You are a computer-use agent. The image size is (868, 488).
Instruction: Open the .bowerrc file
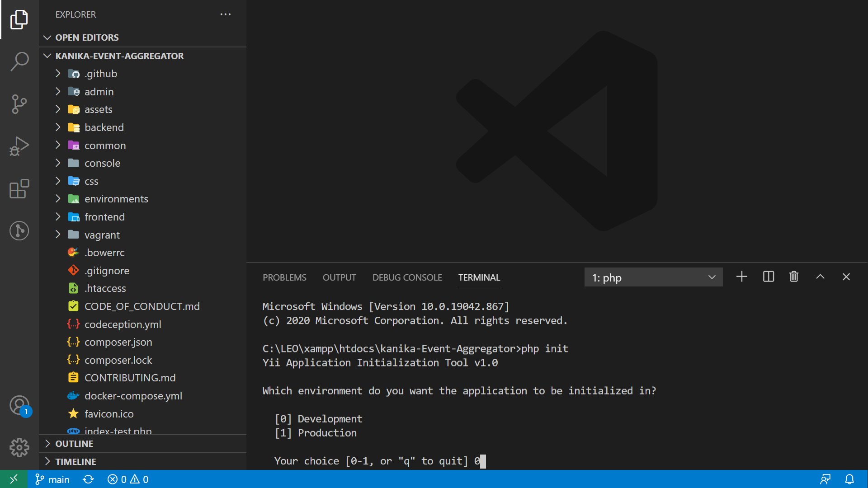point(143,253)
